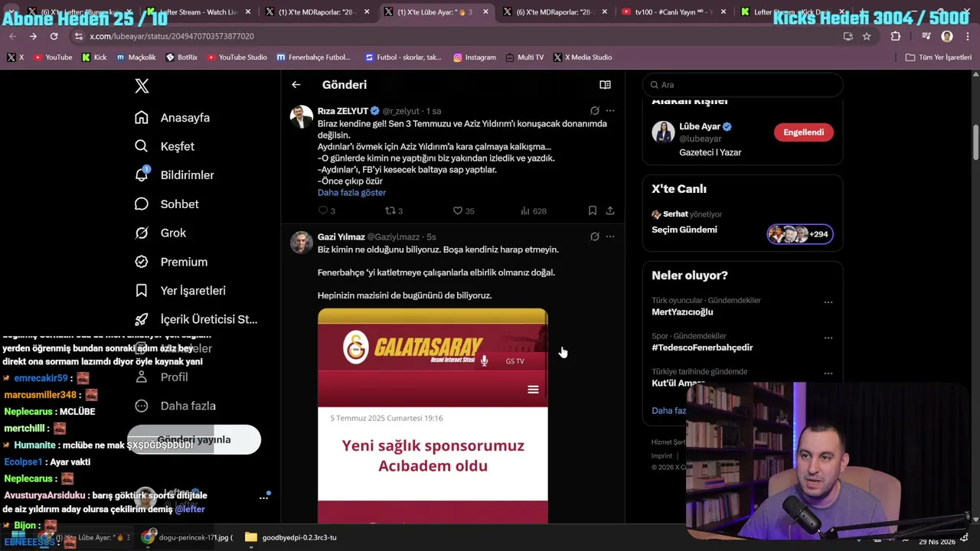Screen dimensions: 980x551
Task: Open Gazi Yılmaz profile name
Action: click(341, 237)
